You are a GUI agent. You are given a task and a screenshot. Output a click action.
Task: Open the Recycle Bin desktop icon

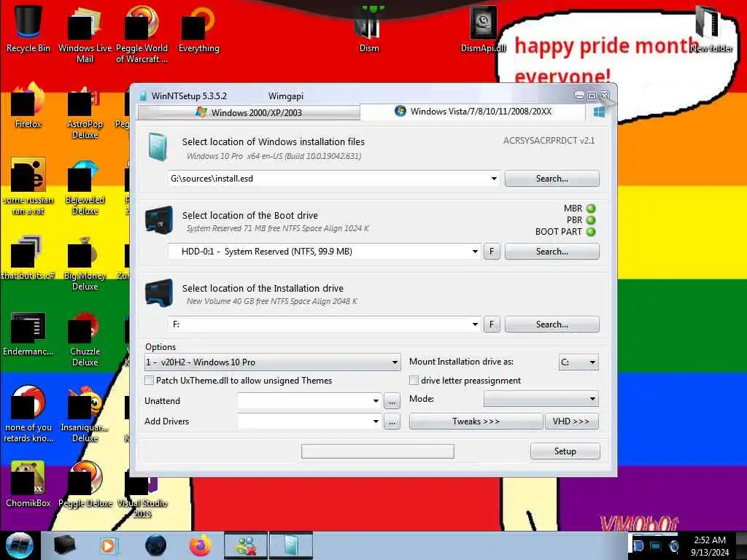[x=28, y=28]
